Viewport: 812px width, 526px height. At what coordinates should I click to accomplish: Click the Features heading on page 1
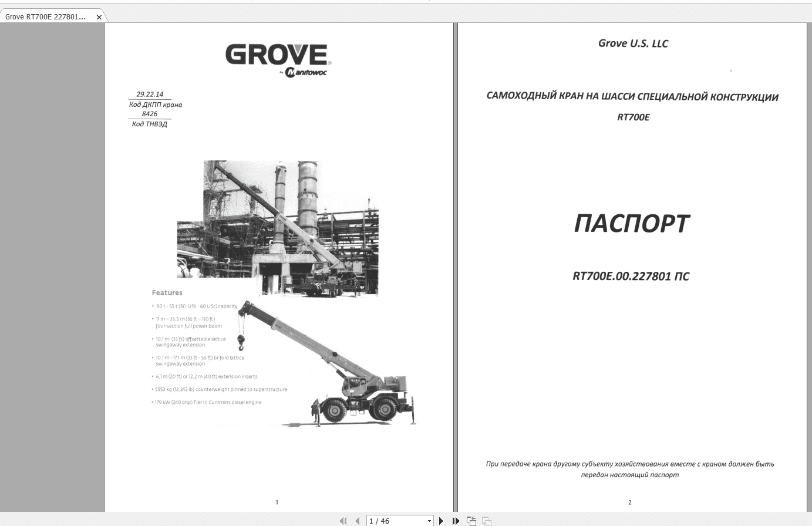167,292
